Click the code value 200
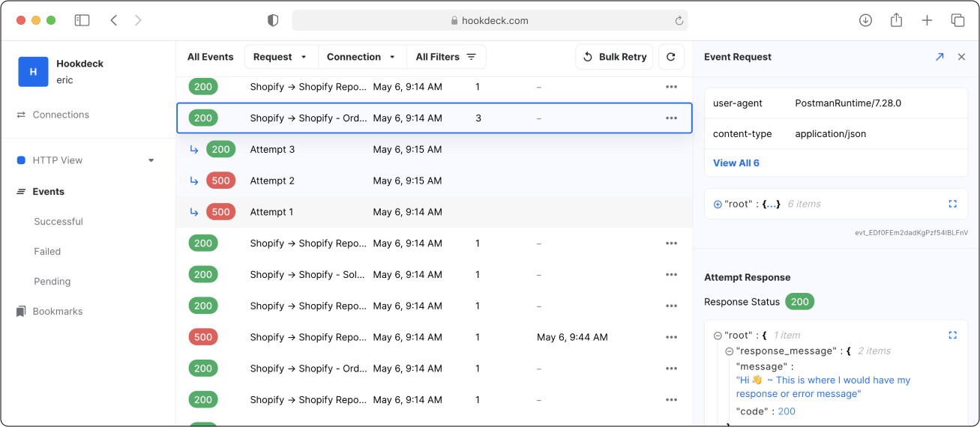 787,411
